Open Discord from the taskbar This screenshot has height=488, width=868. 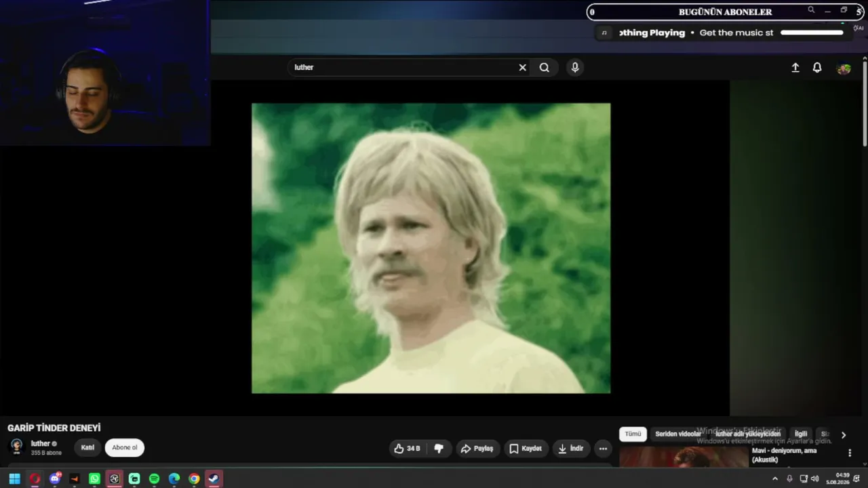pyautogui.click(x=55, y=479)
